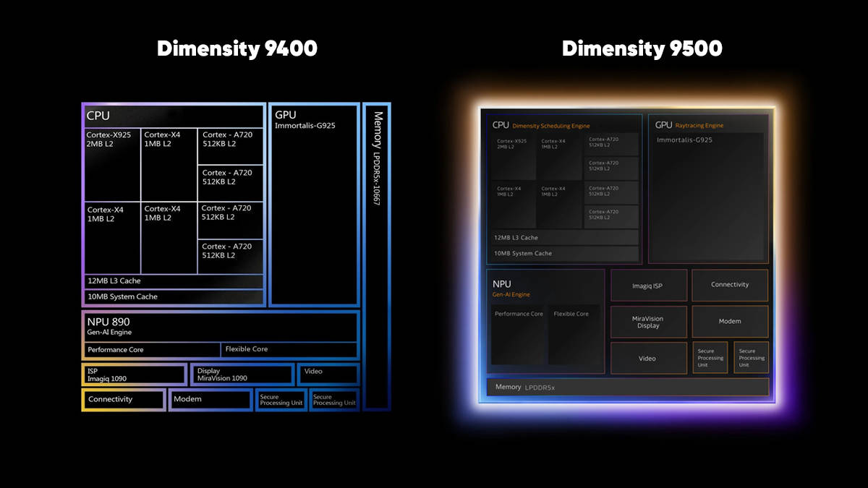868x488 pixels.
Task: Click the MiraVision Display block in the 9500 diagram
Action: point(648,322)
